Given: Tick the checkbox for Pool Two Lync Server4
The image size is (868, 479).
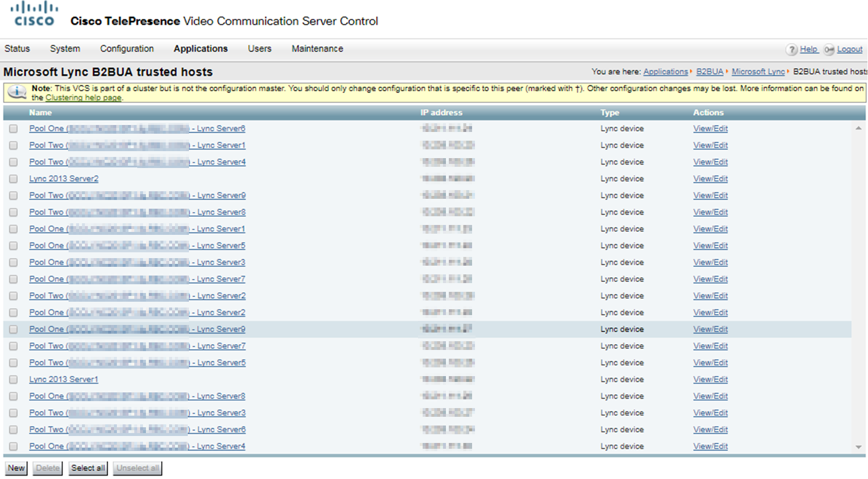Looking at the screenshot, I should coord(13,162).
